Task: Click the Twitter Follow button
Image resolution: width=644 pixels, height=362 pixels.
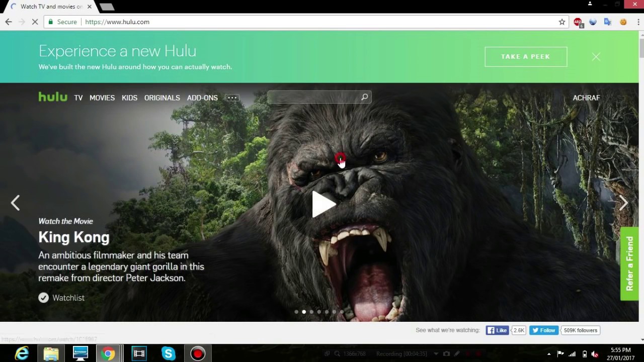Action: tap(543, 330)
